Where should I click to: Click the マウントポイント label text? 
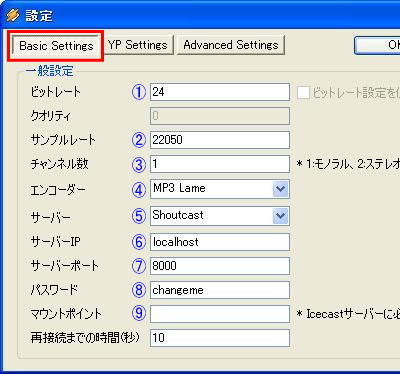pyautogui.click(x=66, y=314)
